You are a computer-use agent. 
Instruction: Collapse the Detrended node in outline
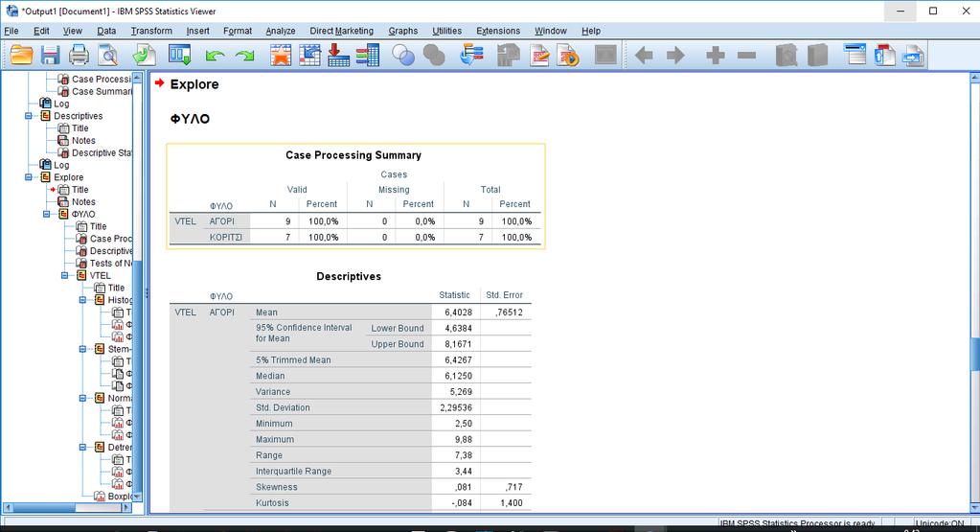coord(82,447)
